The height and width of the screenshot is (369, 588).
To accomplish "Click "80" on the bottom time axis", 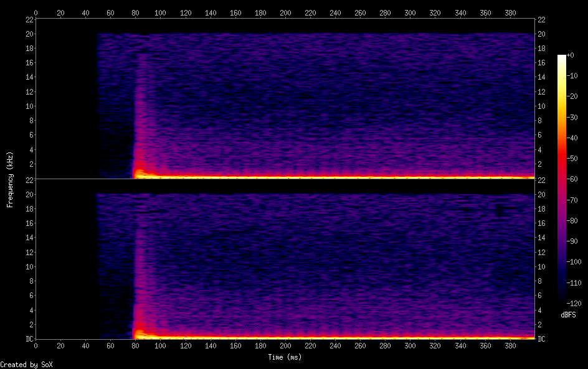I will coord(135,346).
